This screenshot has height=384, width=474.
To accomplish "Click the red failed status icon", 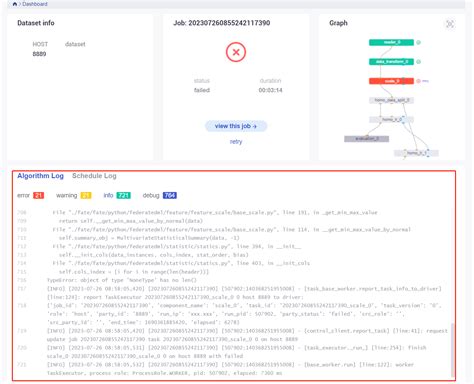I will [236, 52].
